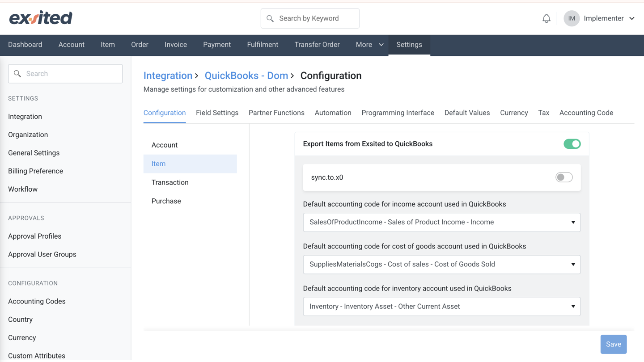Open Accounting Codes in sidebar
The width and height of the screenshot is (644, 362).
tap(37, 301)
